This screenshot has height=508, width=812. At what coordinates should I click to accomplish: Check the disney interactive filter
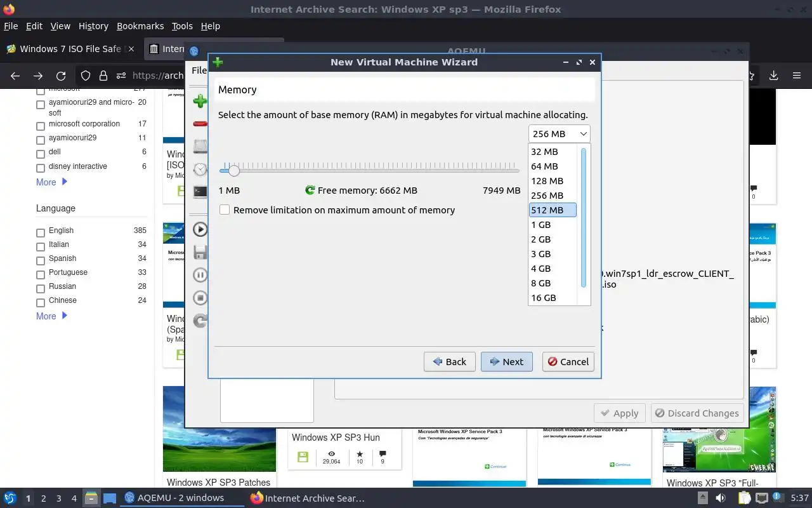[41, 168]
